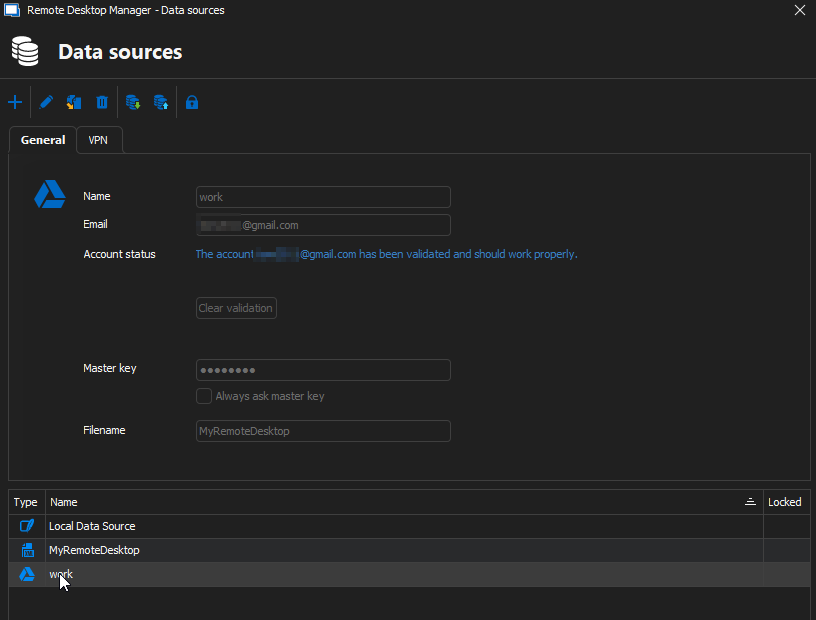Click the Data sources database stack icon
The height and width of the screenshot is (620, 816).
click(25, 51)
